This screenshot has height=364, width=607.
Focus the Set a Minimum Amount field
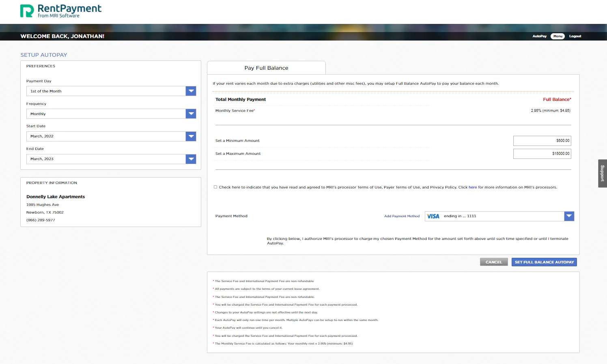coord(542,141)
